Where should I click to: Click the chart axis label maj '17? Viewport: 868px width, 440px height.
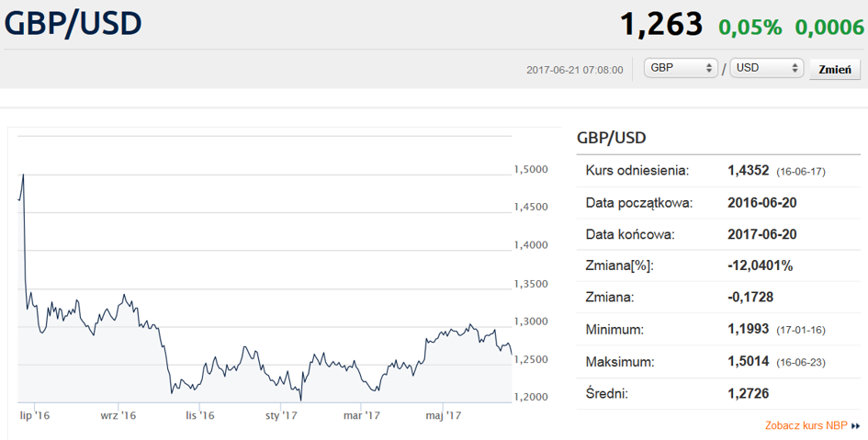pos(443,415)
